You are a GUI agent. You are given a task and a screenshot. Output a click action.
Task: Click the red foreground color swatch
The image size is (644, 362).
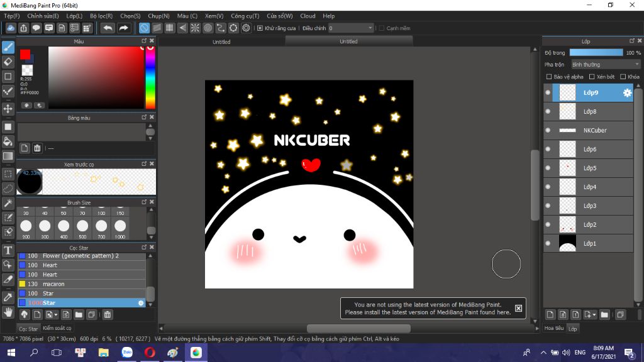tap(25, 54)
